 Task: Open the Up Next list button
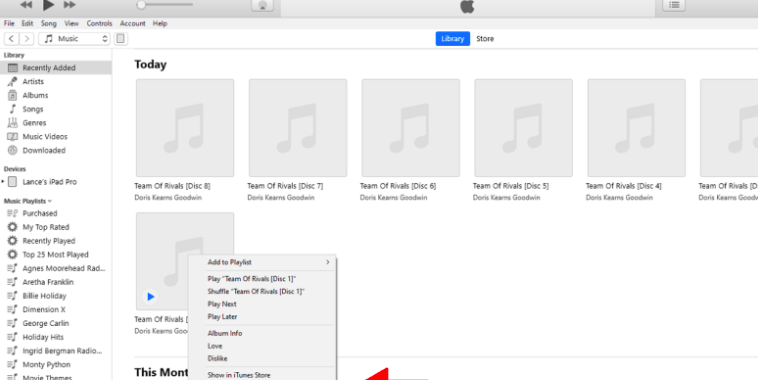tap(674, 5)
